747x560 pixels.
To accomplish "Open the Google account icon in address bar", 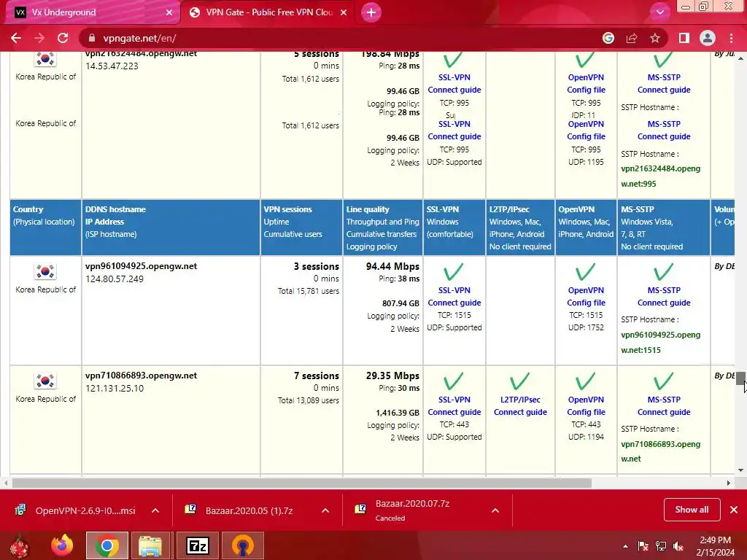I will 608,38.
